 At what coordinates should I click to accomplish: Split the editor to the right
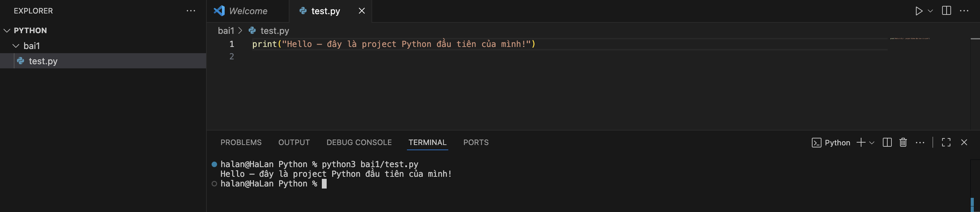coord(946,11)
